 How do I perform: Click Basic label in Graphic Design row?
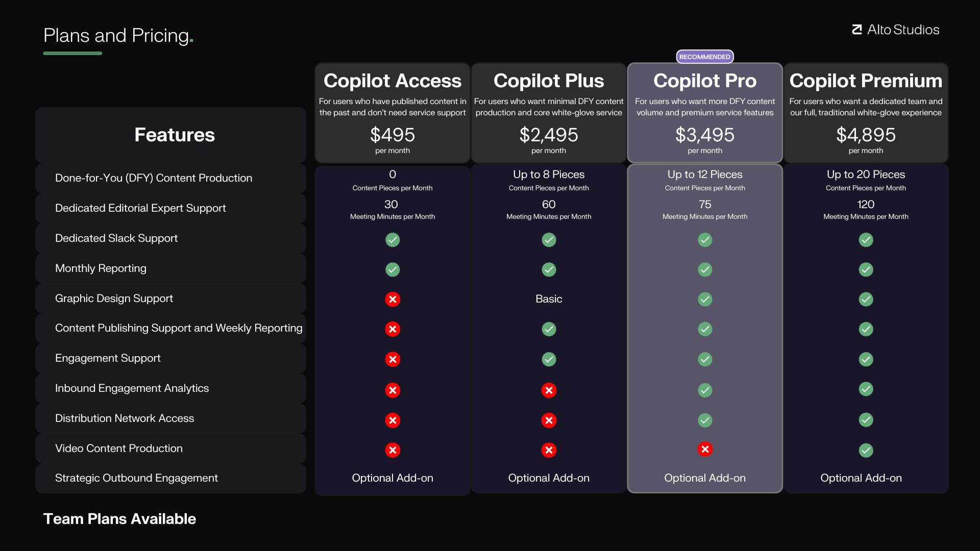549,299
